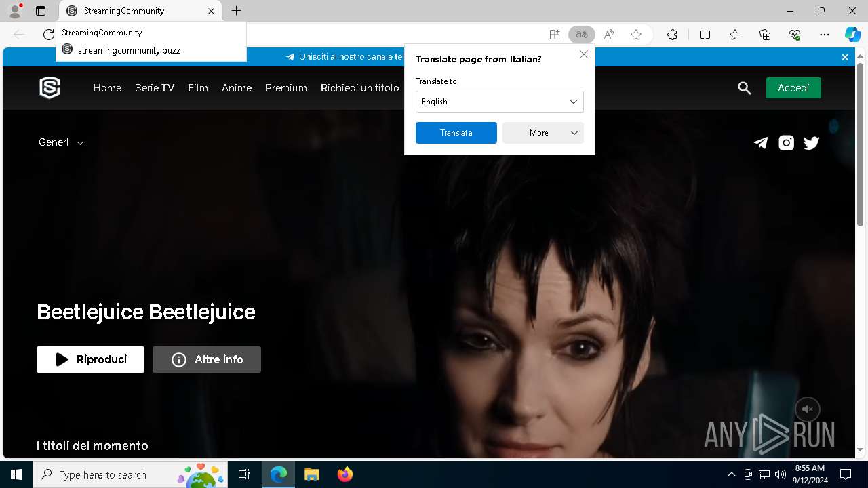868x488 pixels.
Task: Play Beetlejuice with Riproduci button
Action: tap(90, 359)
